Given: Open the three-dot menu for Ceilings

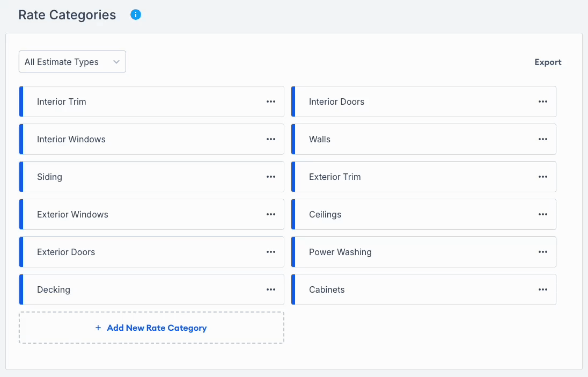Looking at the screenshot, I should tap(542, 214).
